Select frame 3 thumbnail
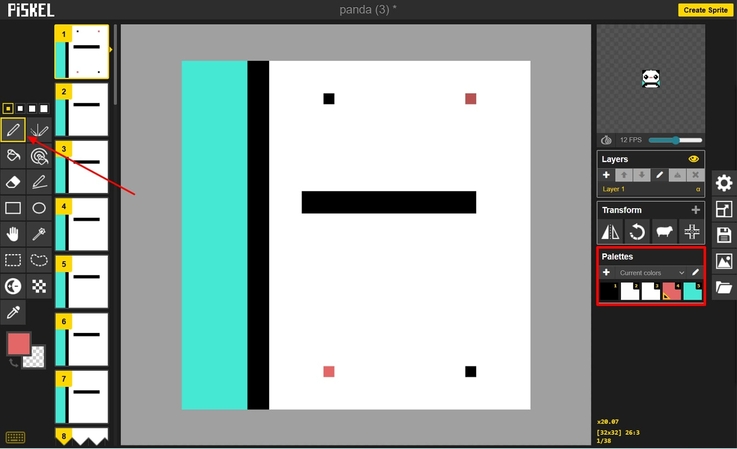The width and height of the screenshot is (737, 449). click(82, 167)
